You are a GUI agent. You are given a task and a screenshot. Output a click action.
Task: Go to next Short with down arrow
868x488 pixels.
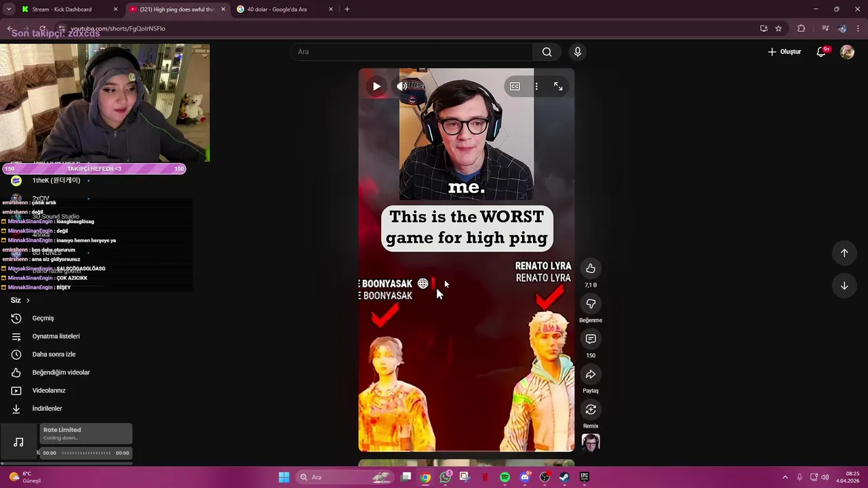[844, 285]
